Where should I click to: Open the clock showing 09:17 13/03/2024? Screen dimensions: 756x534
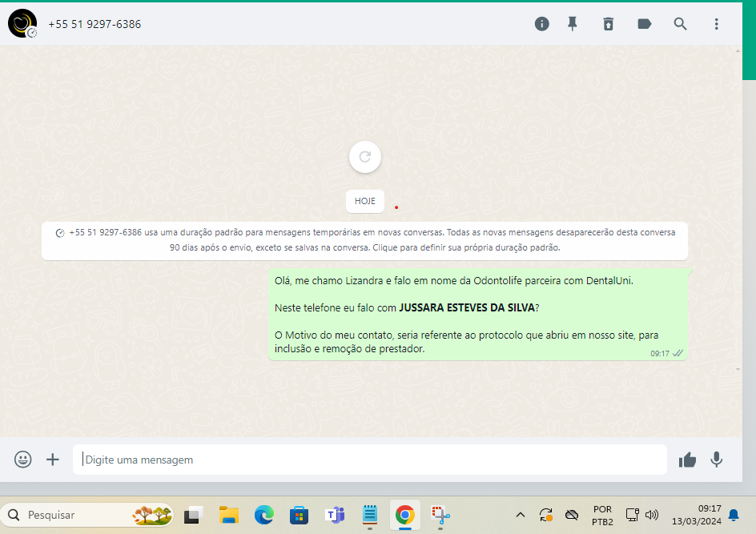(696, 515)
